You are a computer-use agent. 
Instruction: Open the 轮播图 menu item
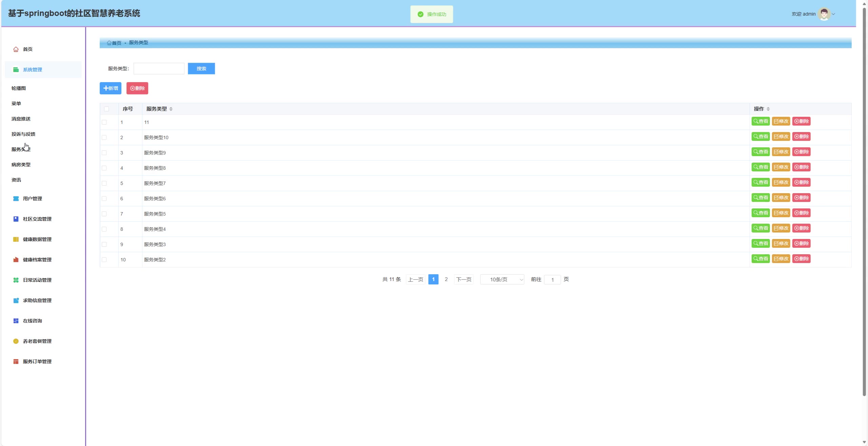(x=19, y=88)
